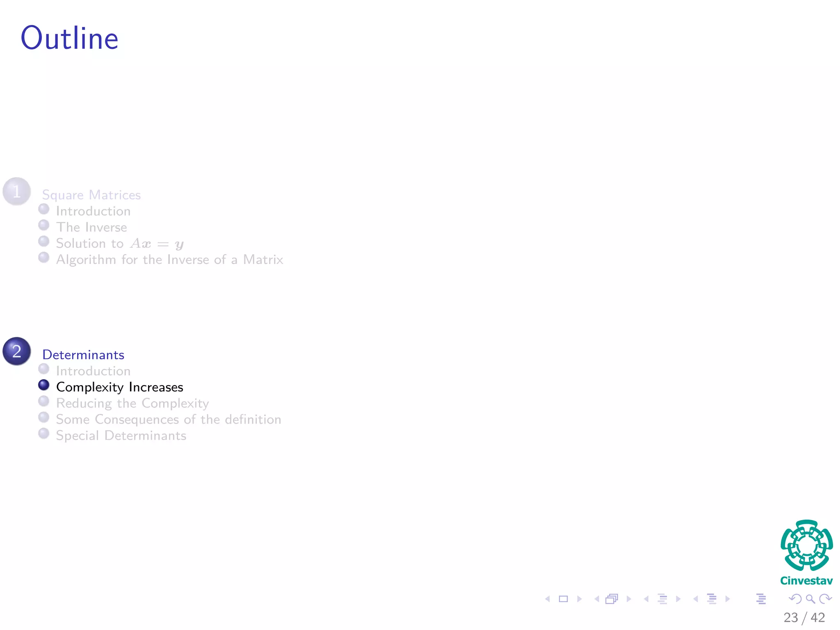The image size is (840, 630).
Task: Click the search magnifier icon
Action: (x=810, y=599)
